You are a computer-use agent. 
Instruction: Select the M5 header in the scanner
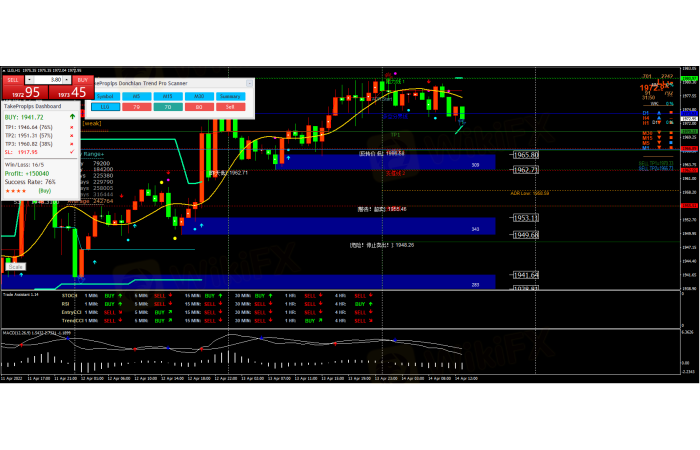(137, 95)
